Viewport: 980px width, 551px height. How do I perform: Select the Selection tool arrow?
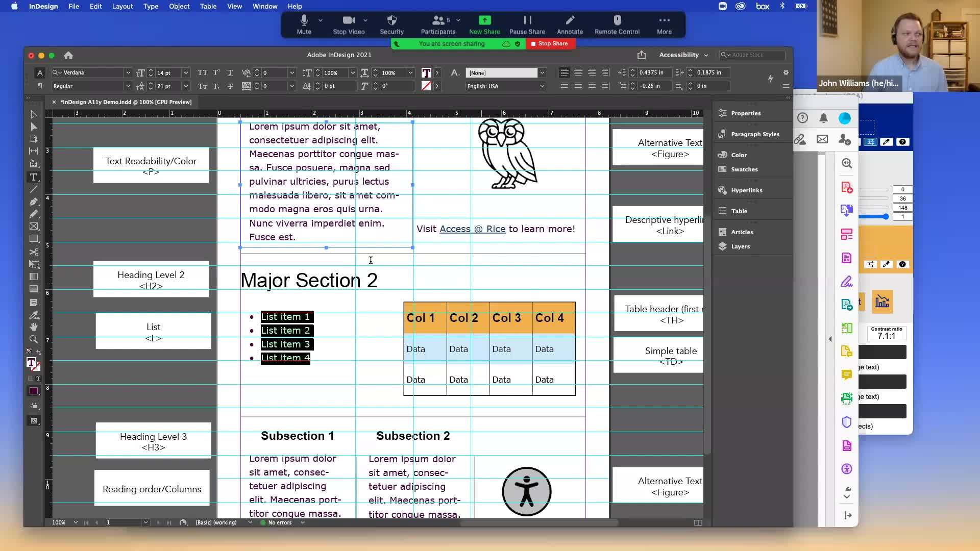click(x=34, y=114)
